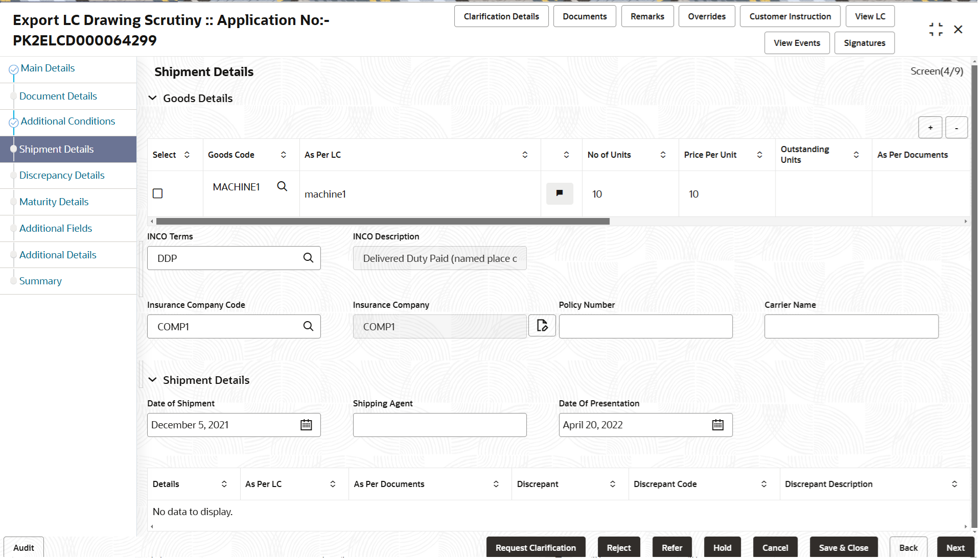Open Customer Instruction
The image size is (980, 559).
tap(790, 16)
